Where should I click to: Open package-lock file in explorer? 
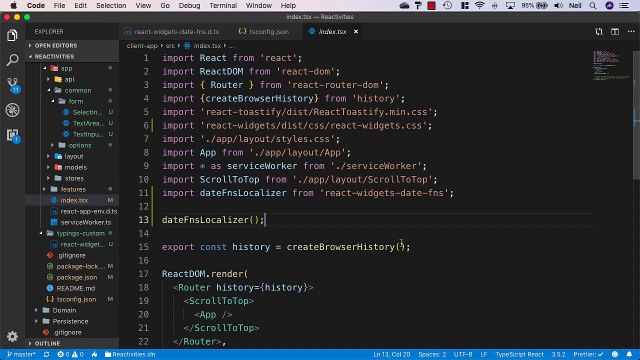[x=72, y=266]
